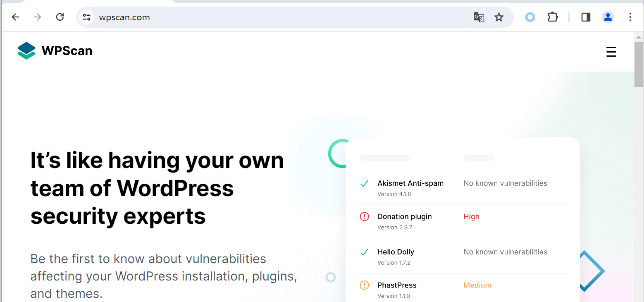The image size is (644, 302).
Task: Click the Donation plugin red warning icon
Action: (x=364, y=216)
